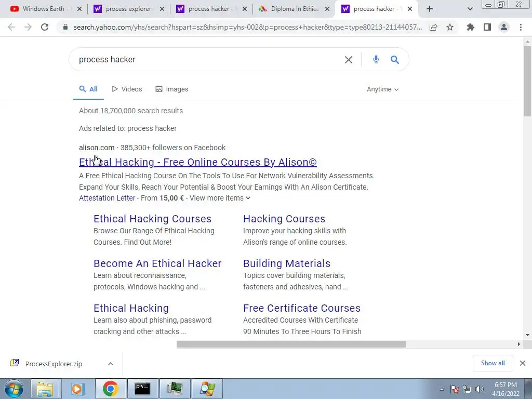Screen dimensions: 532x399
Task: Select the Videos results filter
Action: 127,89
